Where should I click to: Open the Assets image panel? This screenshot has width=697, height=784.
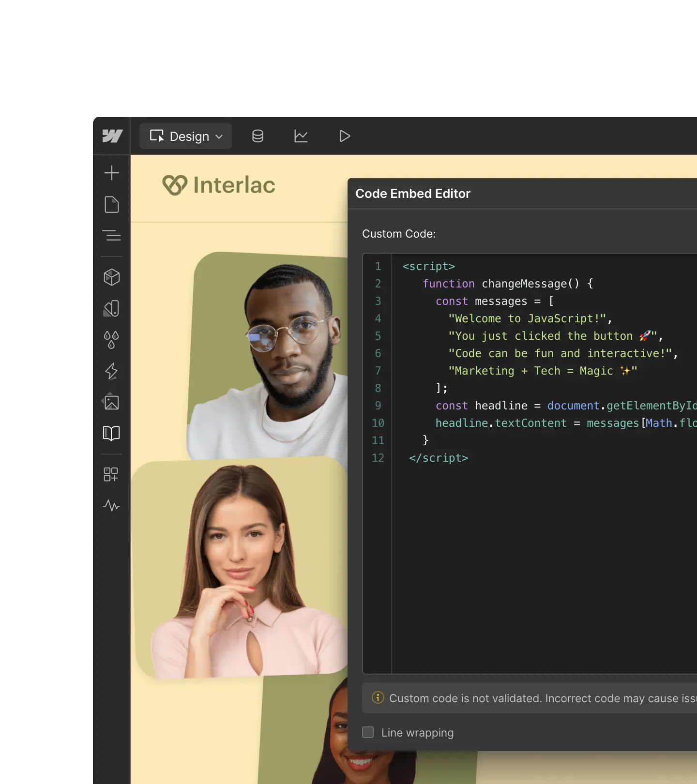pyautogui.click(x=112, y=402)
